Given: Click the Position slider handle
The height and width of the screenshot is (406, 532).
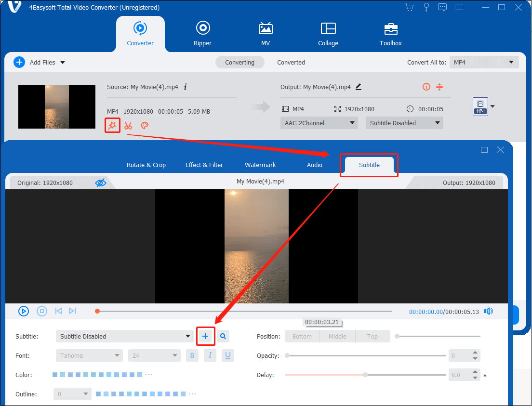Looking at the screenshot, I should [397, 336].
